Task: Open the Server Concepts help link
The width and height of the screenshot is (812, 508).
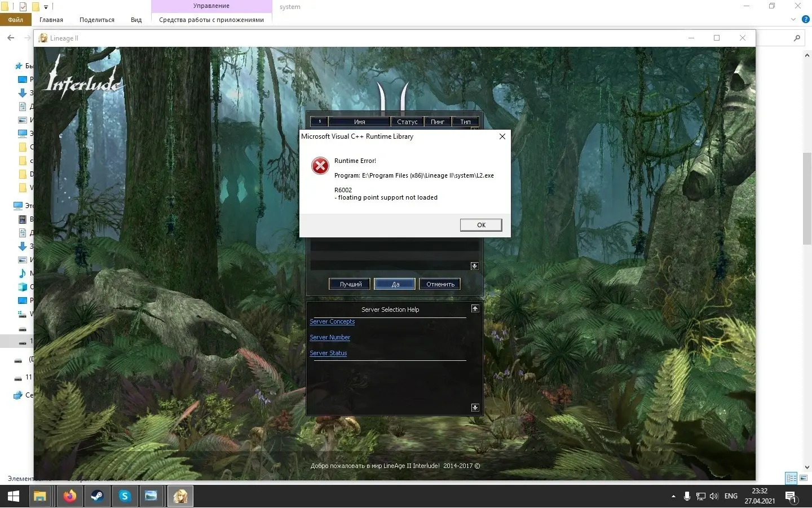Action: [332, 321]
